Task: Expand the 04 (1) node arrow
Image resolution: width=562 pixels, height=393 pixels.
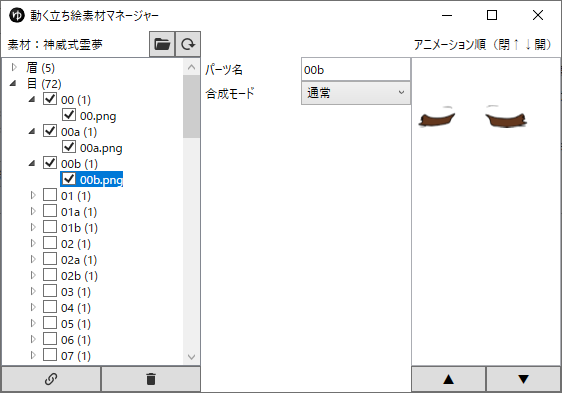Action: (x=33, y=307)
